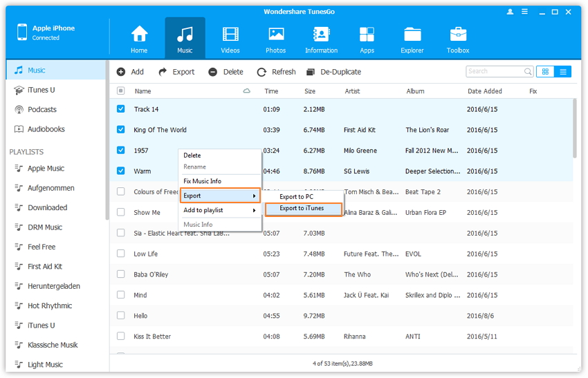Tick the checkbox for Low Life
588x378 pixels.
[x=121, y=254]
